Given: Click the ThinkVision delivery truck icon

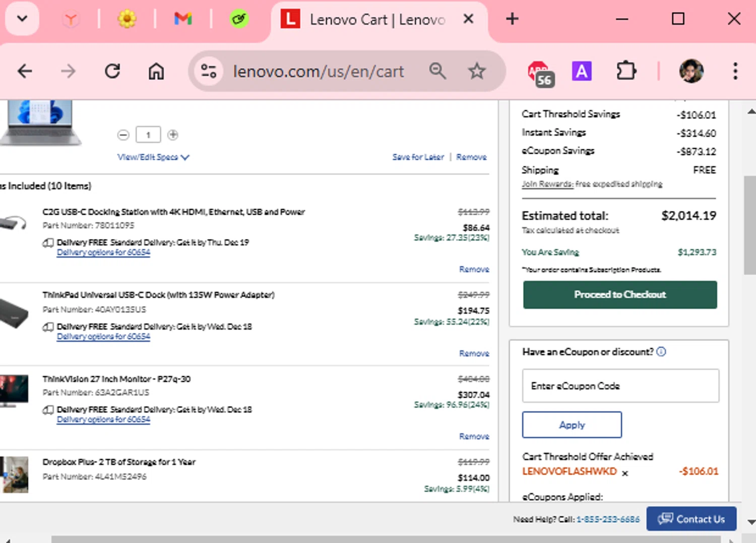Looking at the screenshot, I should coord(48,410).
